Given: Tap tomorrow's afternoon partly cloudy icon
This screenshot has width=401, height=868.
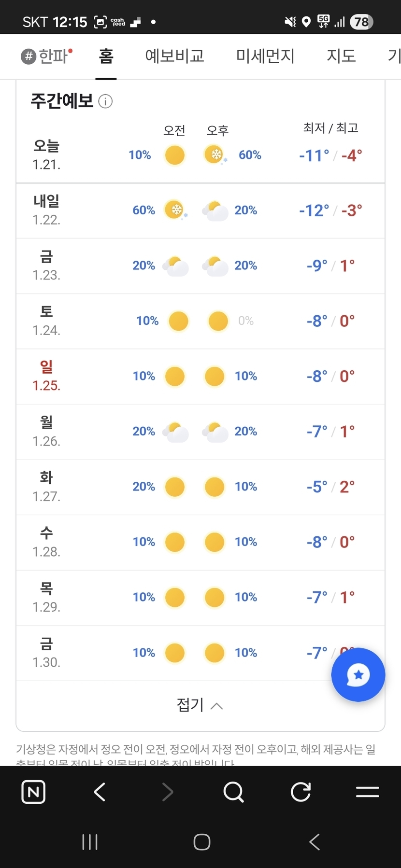Looking at the screenshot, I should (x=215, y=211).
